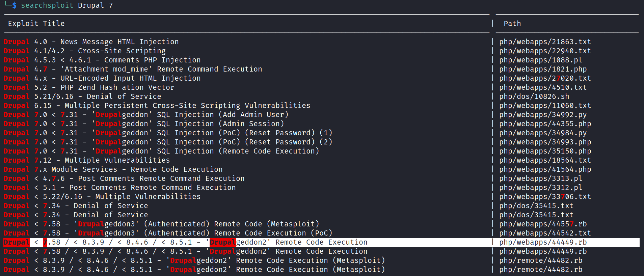Viewport: 644px width, 276px height.
Task: Click the searchsploit Drupal 7 command text
Action: (66, 5)
